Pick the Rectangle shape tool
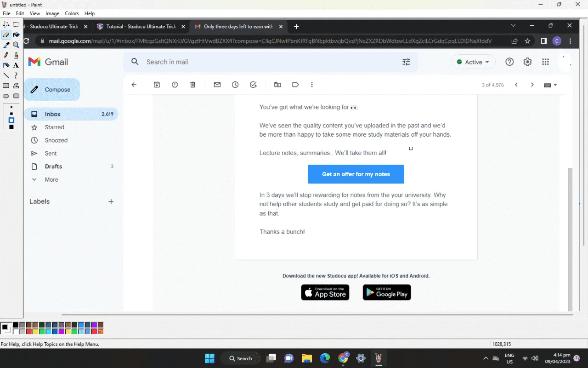588x368 pixels. point(6,86)
